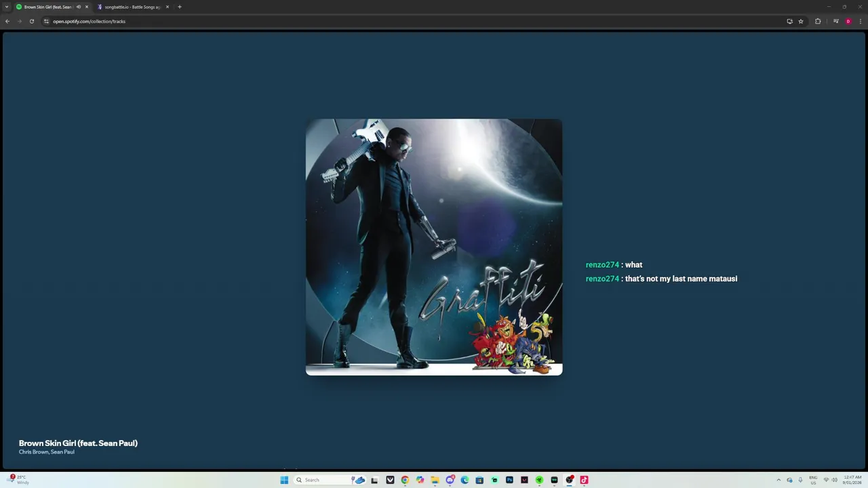Open Microsoft Store from the taskbar
Viewport: 868px width, 488px height.
(479, 480)
